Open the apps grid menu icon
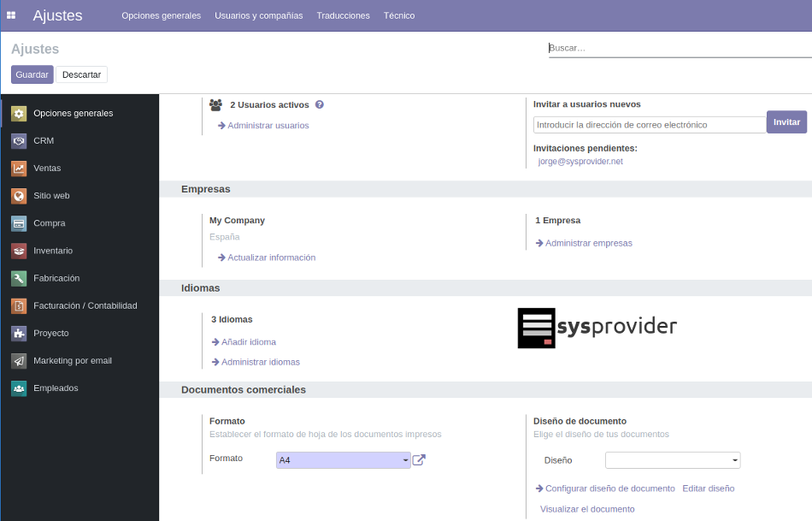The width and height of the screenshot is (812, 521). coord(11,15)
